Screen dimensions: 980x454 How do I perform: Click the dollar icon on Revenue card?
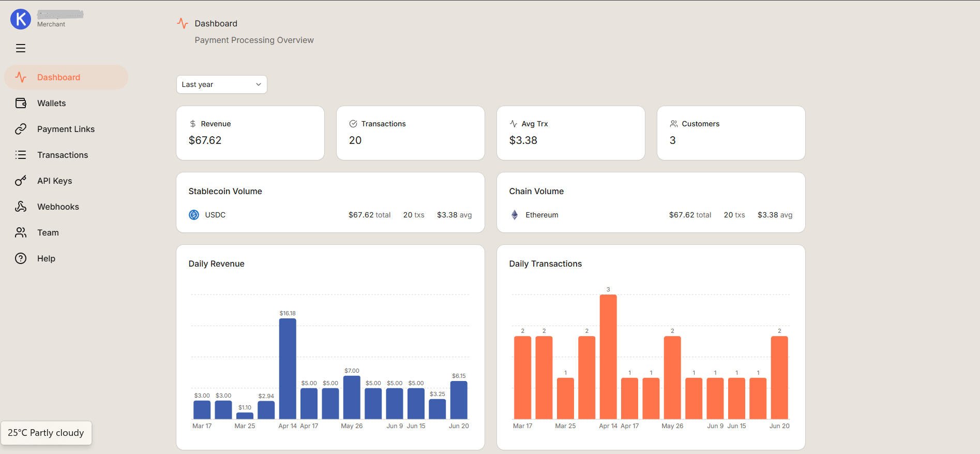(193, 124)
